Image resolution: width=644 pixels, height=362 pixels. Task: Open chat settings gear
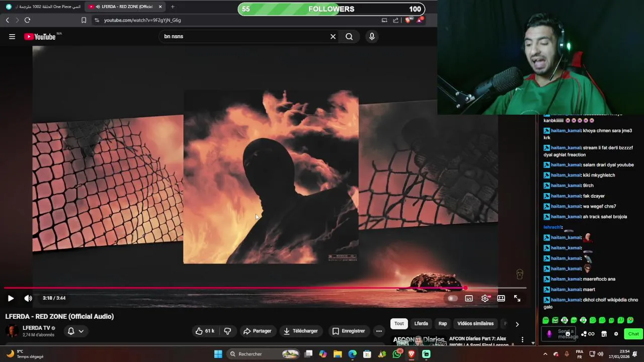[616, 334]
